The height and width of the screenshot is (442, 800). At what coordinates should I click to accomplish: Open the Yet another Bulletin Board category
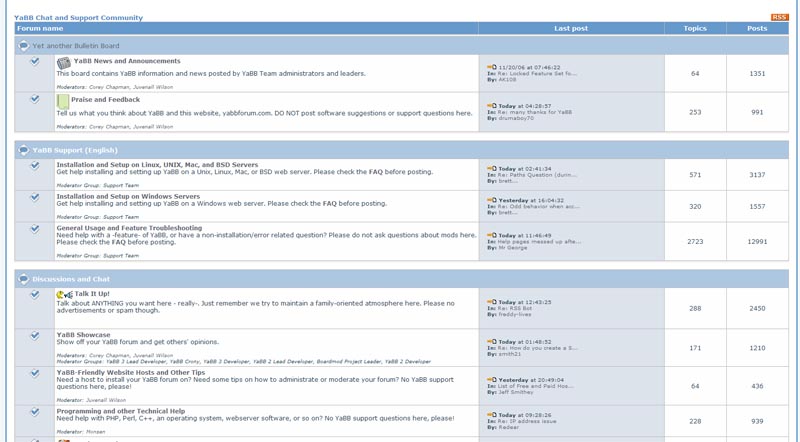tap(76, 45)
